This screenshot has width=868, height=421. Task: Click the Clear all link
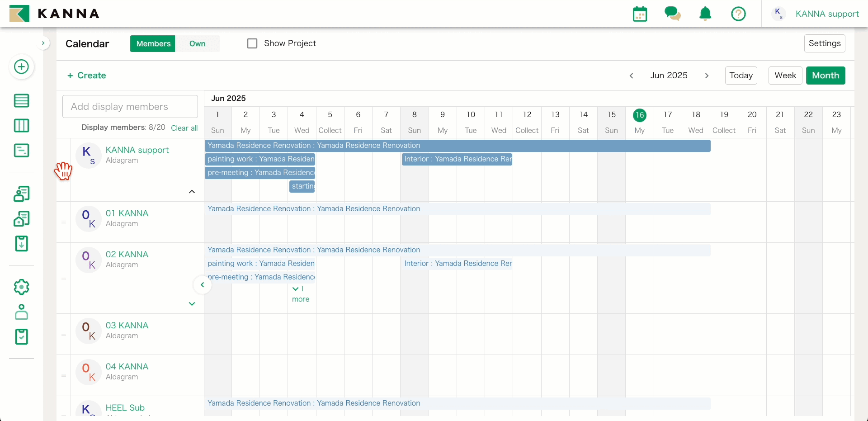pos(184,128)
